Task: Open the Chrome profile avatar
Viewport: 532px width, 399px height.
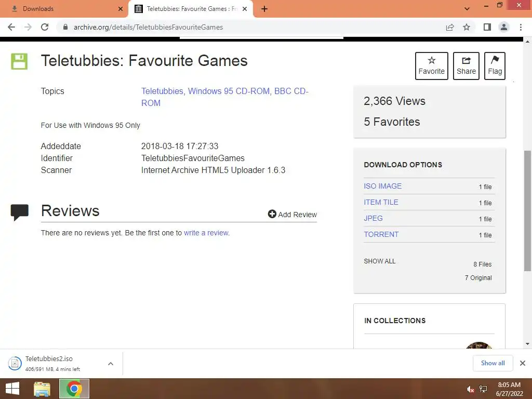Action: click(x=504, y=27)
